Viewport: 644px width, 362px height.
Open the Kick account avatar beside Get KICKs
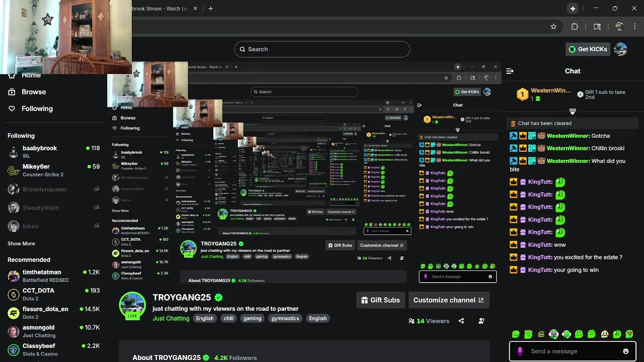pos(620,49)
